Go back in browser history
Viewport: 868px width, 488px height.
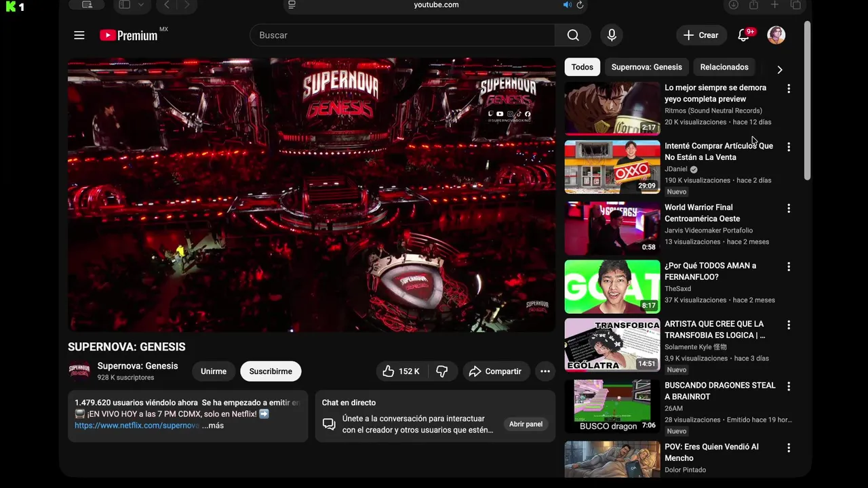167,5
